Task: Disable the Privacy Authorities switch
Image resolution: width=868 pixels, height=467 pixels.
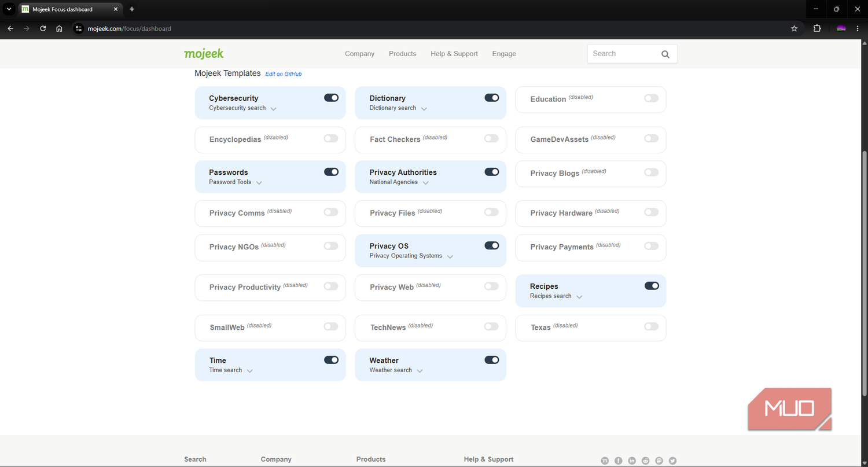Action: pyautogui.click(x=492, y=172)
